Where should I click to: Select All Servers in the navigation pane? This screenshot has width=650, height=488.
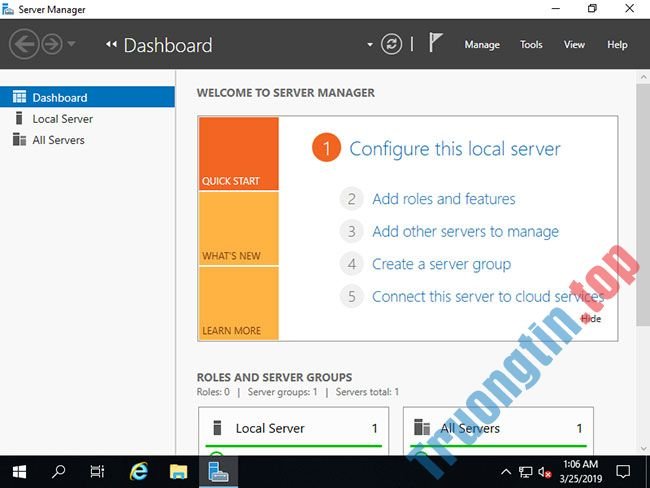pos(87,140)
